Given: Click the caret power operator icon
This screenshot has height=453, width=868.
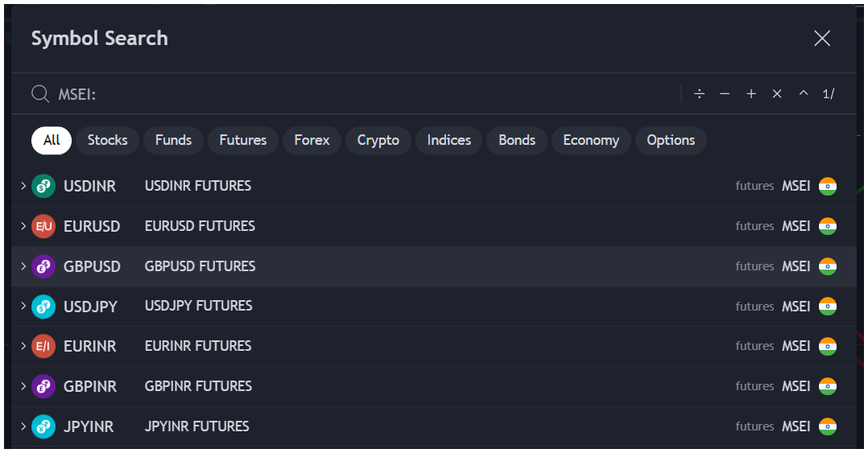Looking at the screenshot, I should (803, 94).
